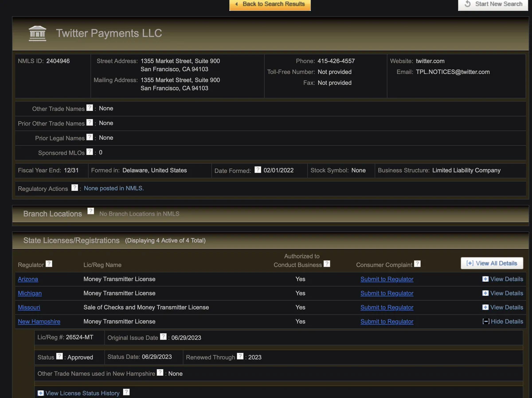Click the license number 26524-MT
Screen dimensions: 532x398
click(x=80, y=337)
